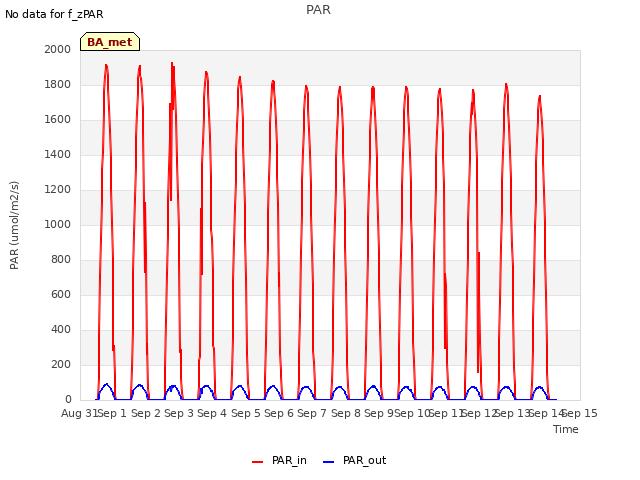Click the PAR_out blue hump on Sep 5

point(240,387)
